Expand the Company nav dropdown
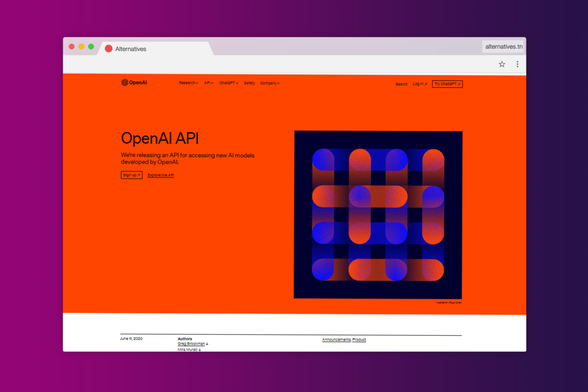 (270, 83)
